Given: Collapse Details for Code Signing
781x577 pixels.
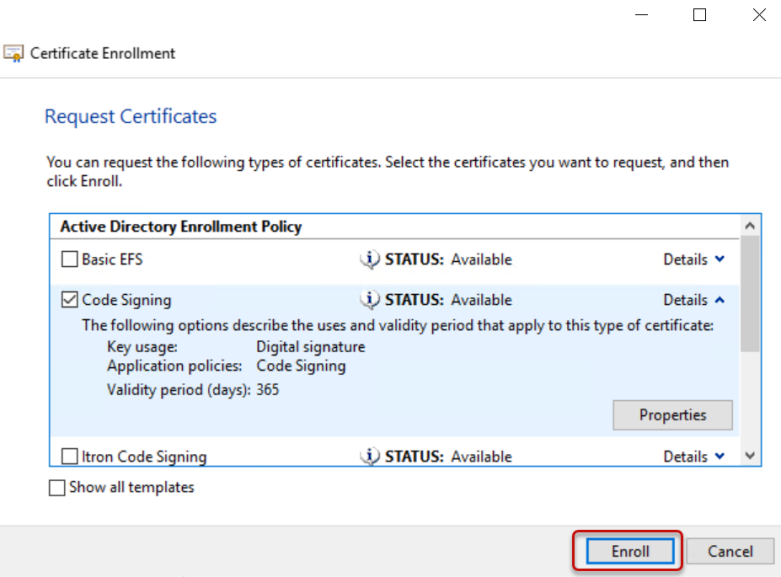Looking at the screenshot, I should [694, 299].
